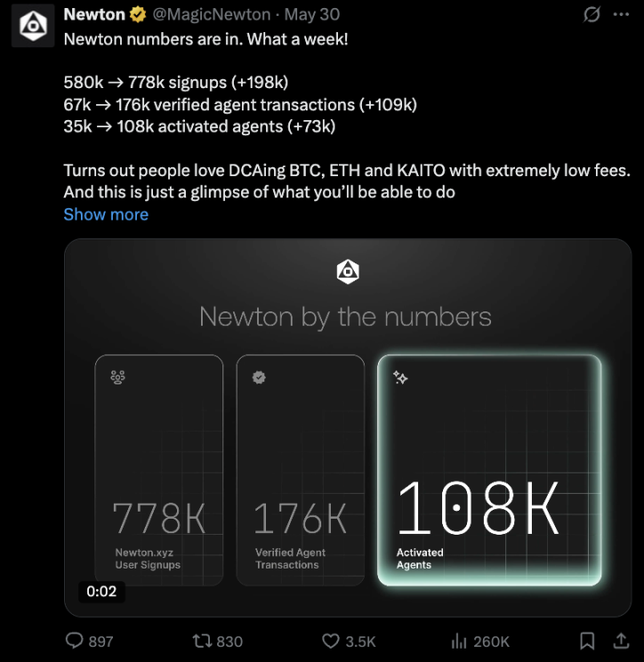This screenshot has width=644, height=662.
Task: Click the May 30 post date
Action: [x=311, y=15]
